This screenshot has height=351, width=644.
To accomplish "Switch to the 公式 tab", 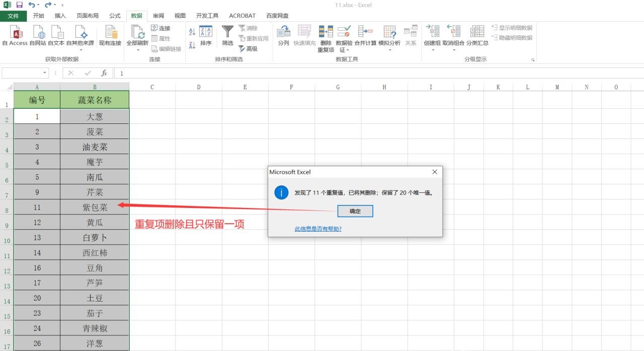I will [115, 16].
